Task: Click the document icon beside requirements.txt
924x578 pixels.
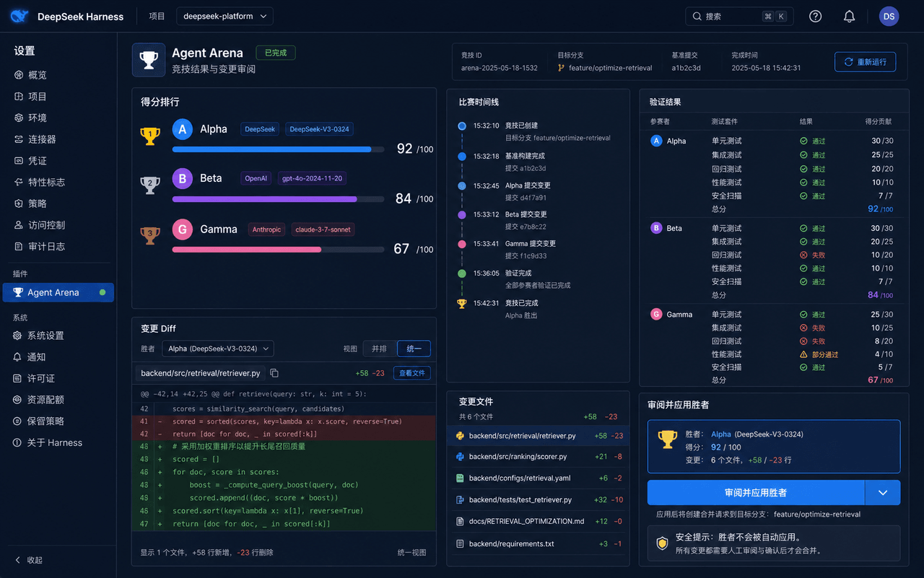Action: (x=459, y=543)
